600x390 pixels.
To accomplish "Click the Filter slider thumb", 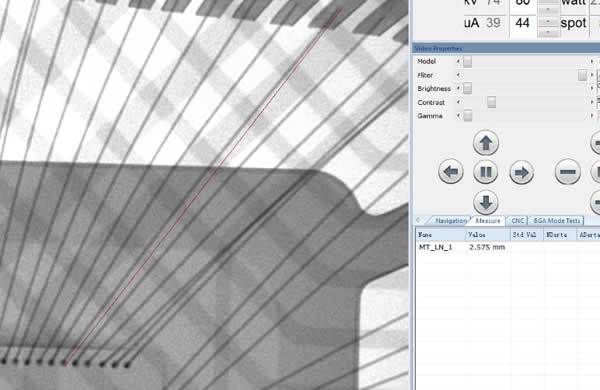I will pyautogui.click(x=582, y=75).
